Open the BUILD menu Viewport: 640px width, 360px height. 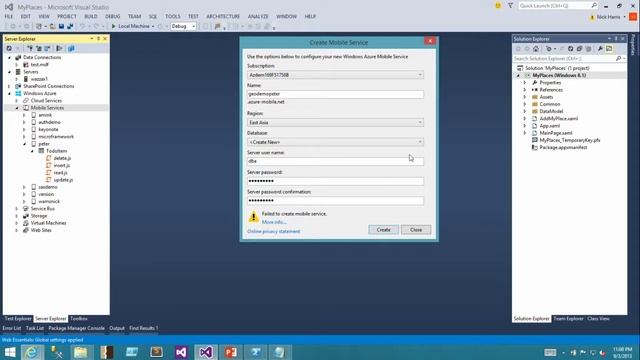tap(91, 16)
